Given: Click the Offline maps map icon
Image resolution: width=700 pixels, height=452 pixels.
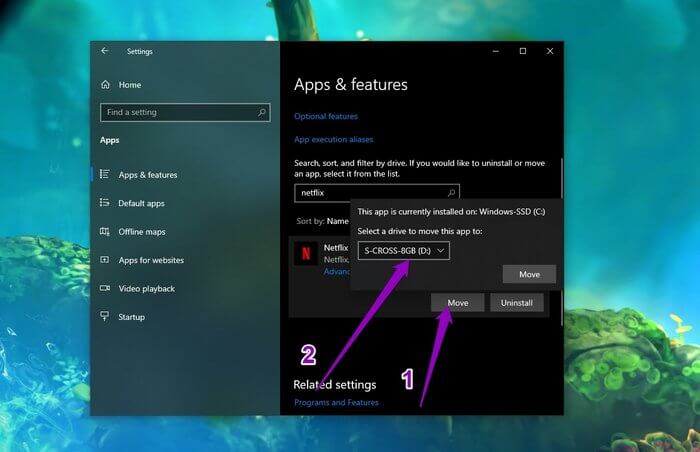Looking at the screenshot, I should pos(104,231).
